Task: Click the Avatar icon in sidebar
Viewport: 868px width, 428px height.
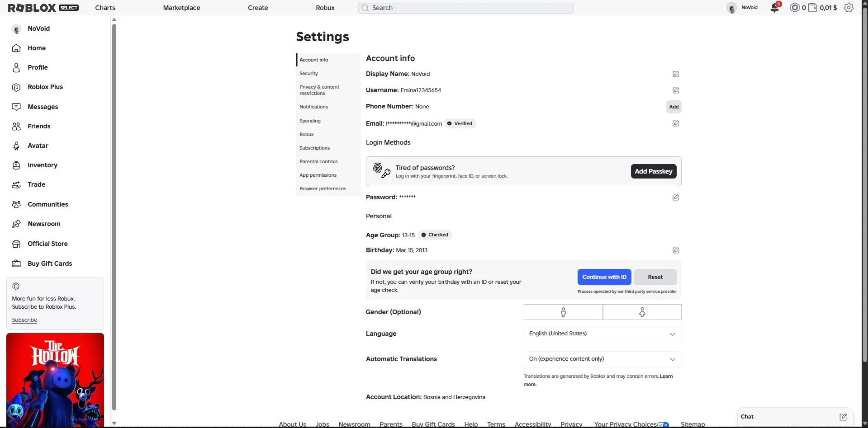Action: pyautogui.click(x=16, y=146)
